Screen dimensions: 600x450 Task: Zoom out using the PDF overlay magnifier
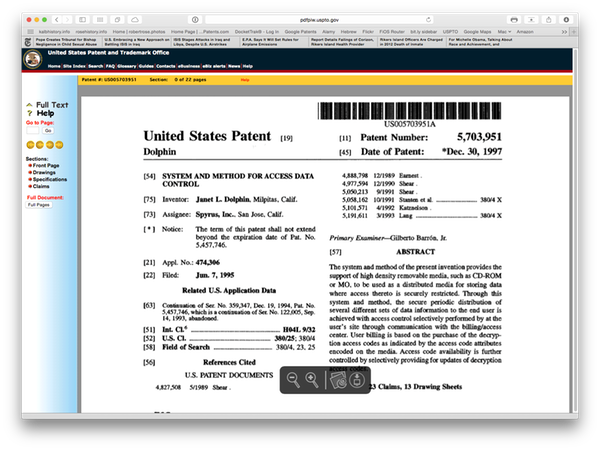292,379
